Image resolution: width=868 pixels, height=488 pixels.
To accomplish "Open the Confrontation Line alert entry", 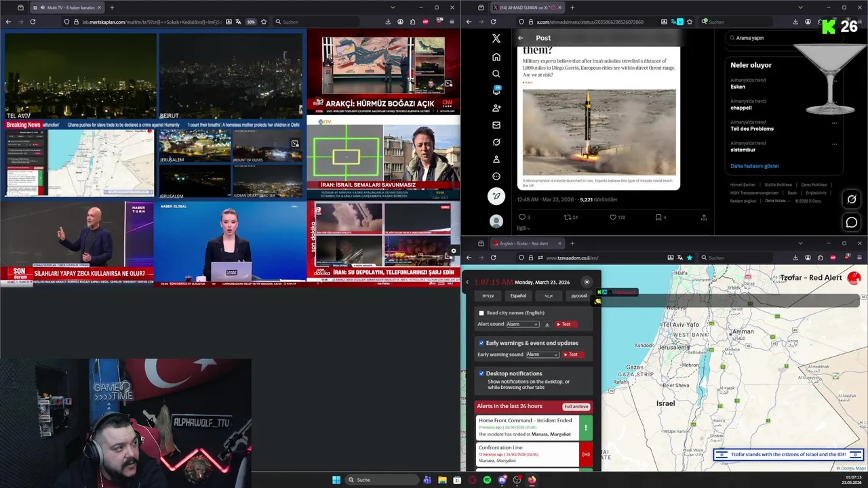I will [x=534, y=454].
